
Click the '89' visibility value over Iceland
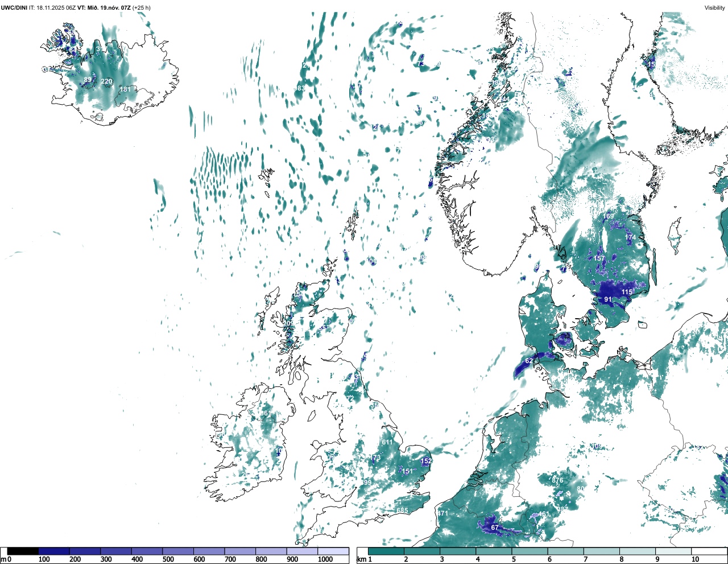88,80
